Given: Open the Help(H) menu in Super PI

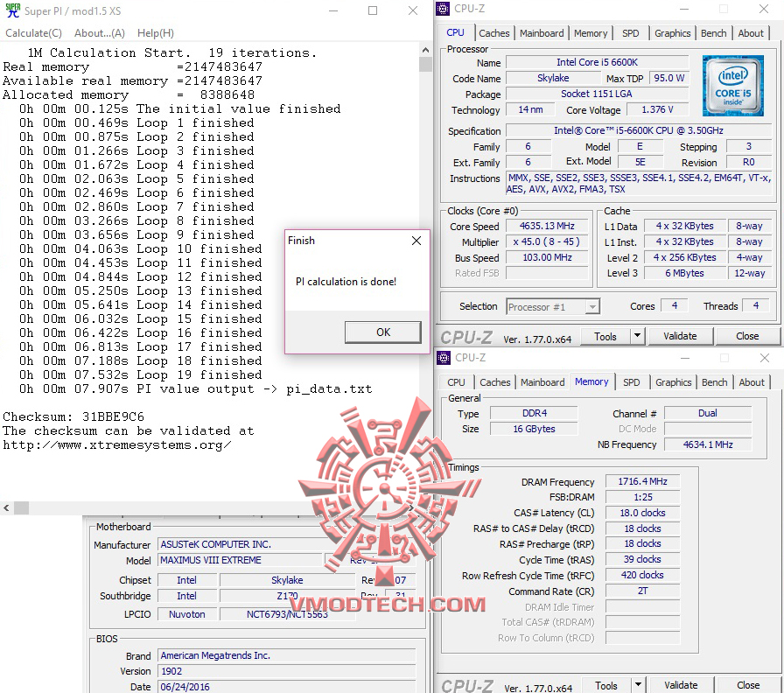Looking at the screenshot, I should 156,33.
